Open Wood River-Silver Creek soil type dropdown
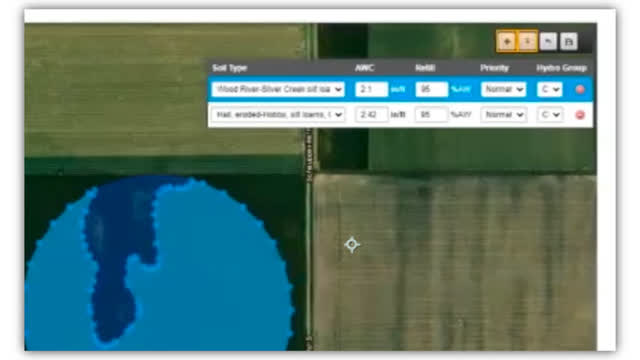This screenshot has width=640, height=360. click(x=278, y=89)
